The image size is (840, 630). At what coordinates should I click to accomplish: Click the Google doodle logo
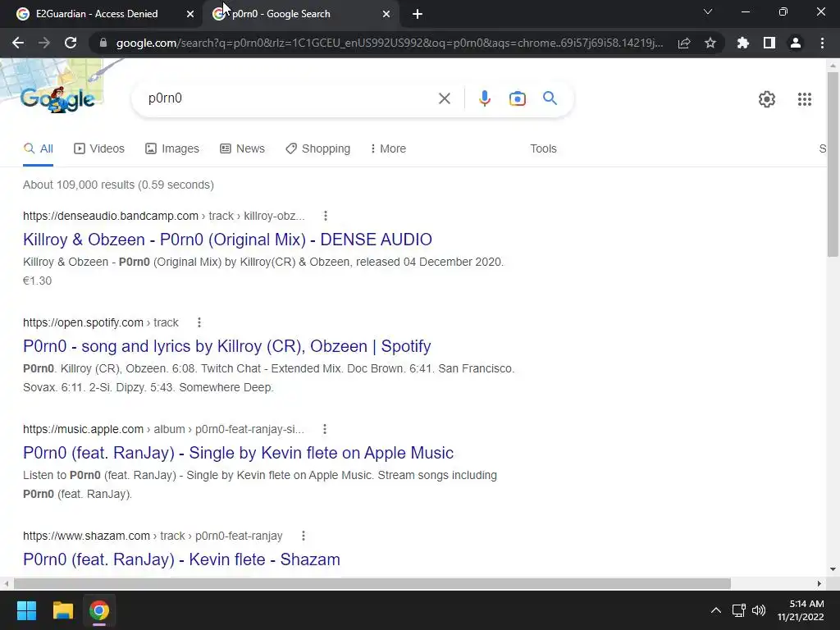pyautogui.click(x=57, y=99)
